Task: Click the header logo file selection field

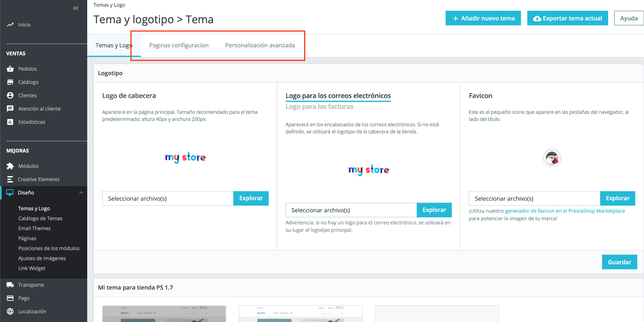Action: click(x=168, y=199)
